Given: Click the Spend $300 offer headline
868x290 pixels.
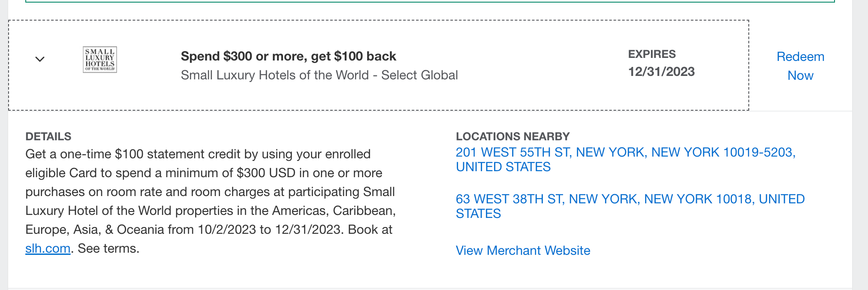Looking at the screenshot, I should point(288,56).
